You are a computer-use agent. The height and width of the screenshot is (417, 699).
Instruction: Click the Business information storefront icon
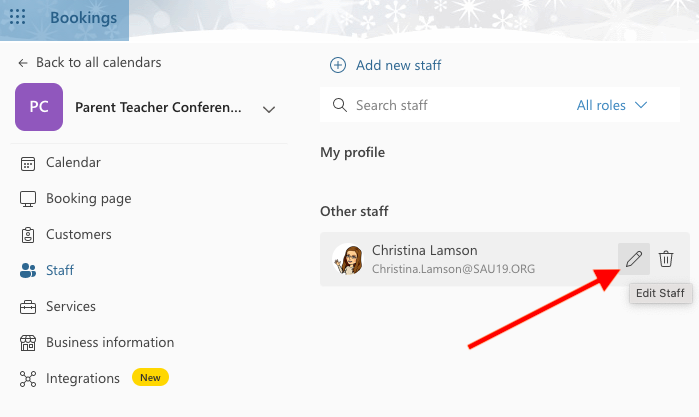(x=28, y=343)
